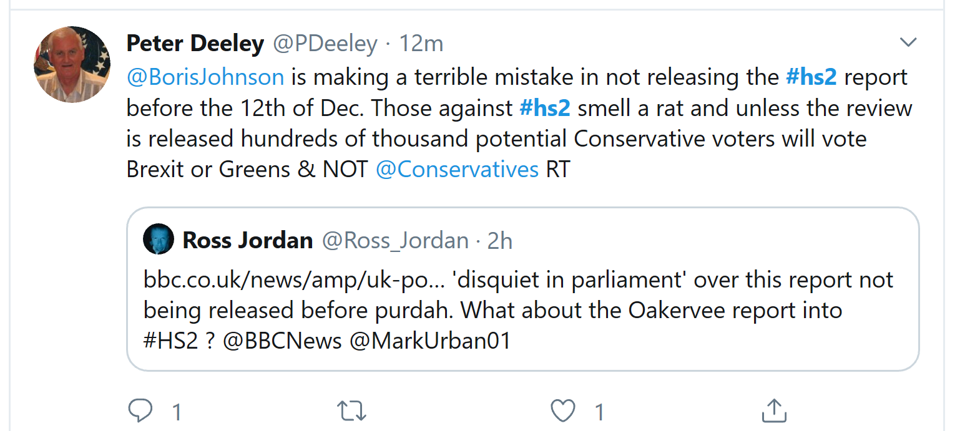Screen dimensions: 980x431
Task: Open the tweet options chevron menu
Action: (908, 42)
